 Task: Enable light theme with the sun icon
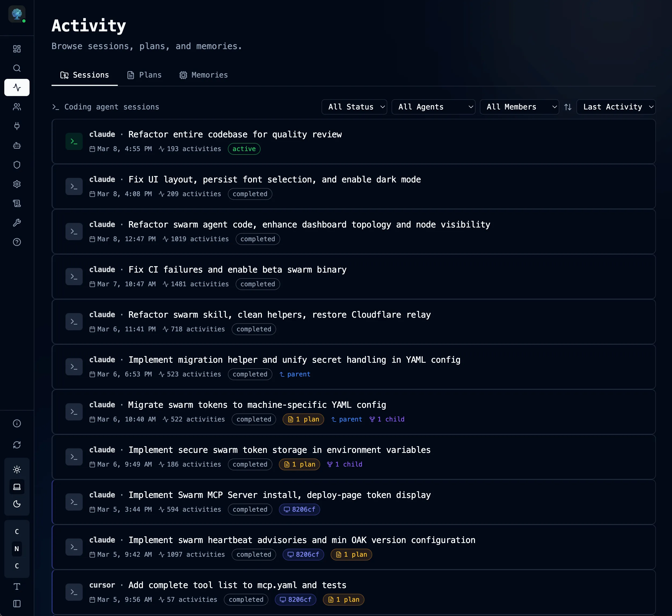17,469
